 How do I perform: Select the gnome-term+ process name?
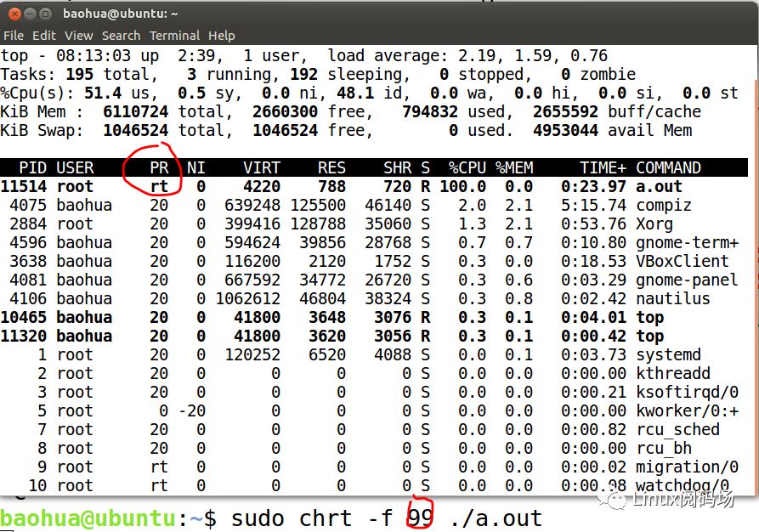point(688,242)
